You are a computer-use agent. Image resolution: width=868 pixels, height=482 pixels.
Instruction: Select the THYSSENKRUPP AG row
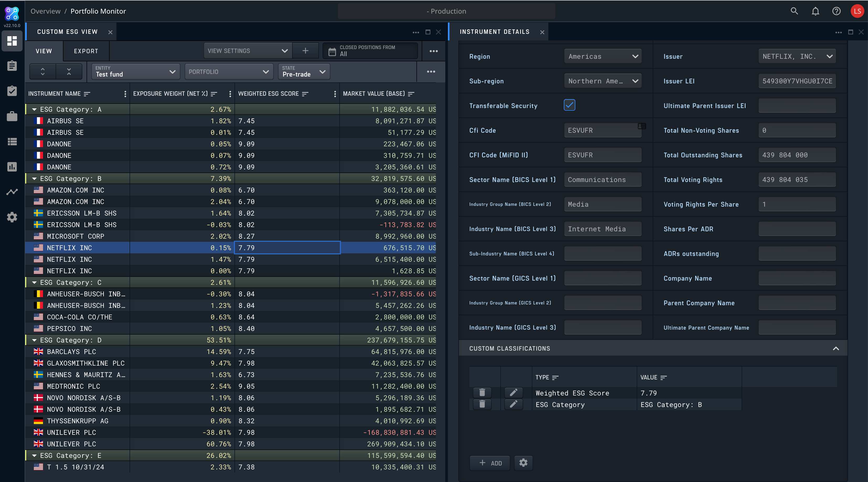coord(231,421)
